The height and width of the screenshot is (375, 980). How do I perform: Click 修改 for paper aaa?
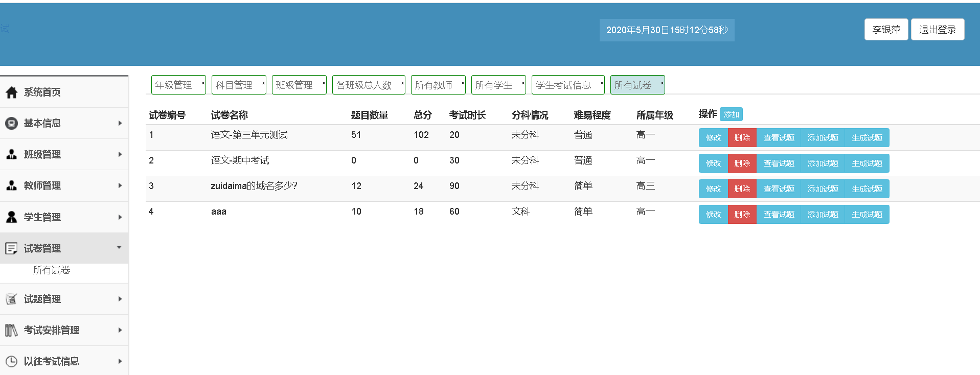pyautogui.click(x=713, y=215)
